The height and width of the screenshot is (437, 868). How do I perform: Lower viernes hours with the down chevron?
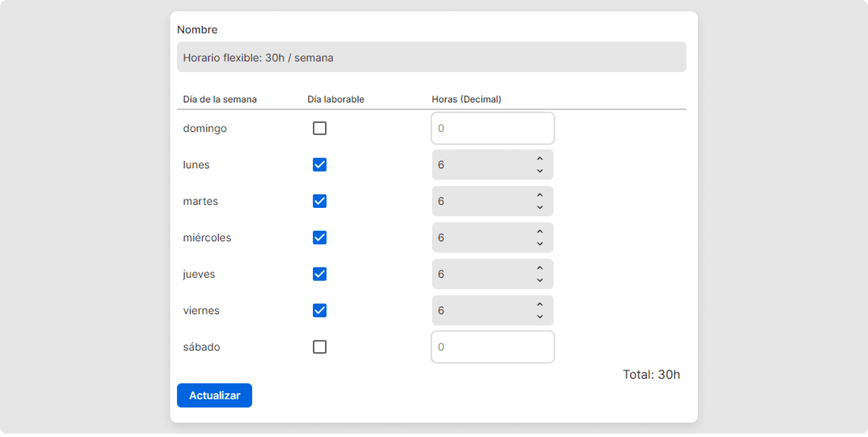point(540,317)
